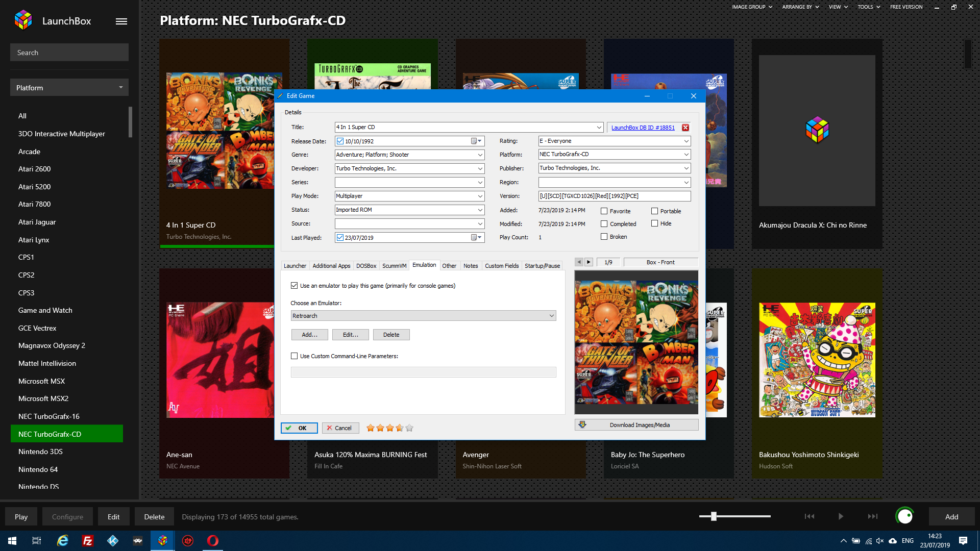The image size is (980, 551).
Task: Uncheck Use an emulator to play this game
Action: coord(295,286)
